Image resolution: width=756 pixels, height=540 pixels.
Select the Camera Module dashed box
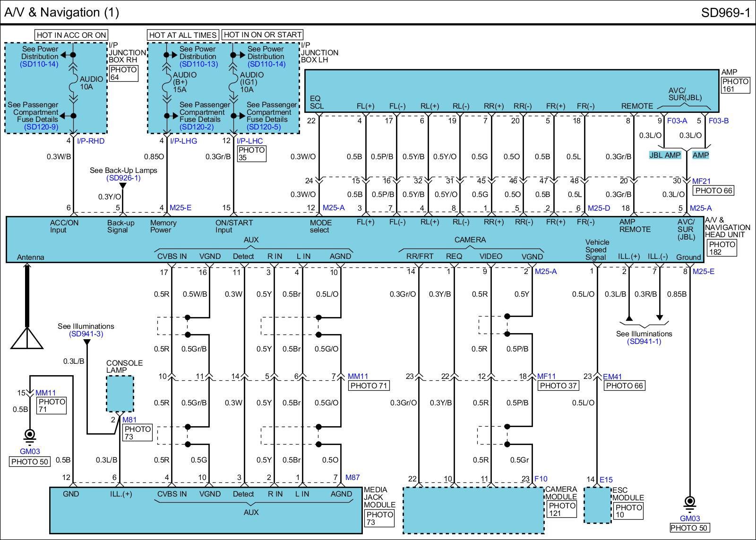tap(473, 510)
